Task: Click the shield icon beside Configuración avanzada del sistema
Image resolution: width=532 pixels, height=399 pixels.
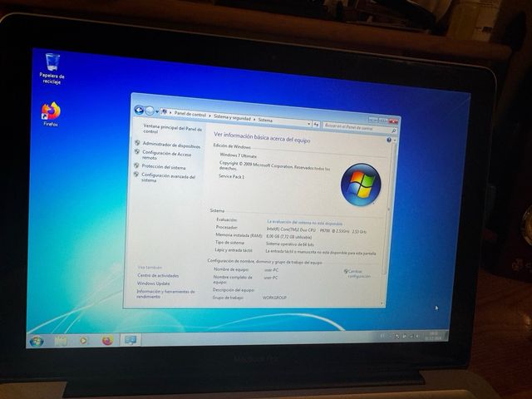Action: [x=136, y=175]
